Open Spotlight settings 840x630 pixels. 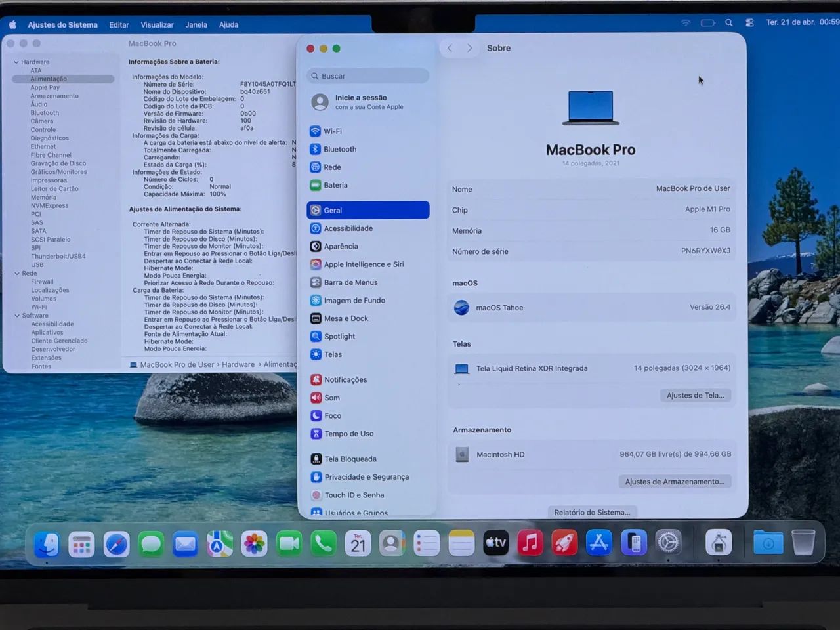point(367,337)
